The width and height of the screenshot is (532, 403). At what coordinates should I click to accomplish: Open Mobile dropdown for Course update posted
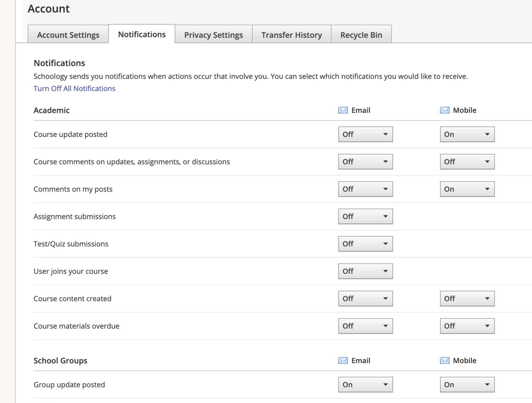(x=467, y=134)
